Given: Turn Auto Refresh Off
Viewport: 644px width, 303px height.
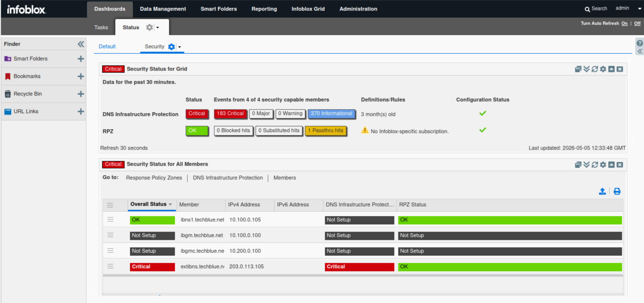Looking at the screenshot, I should click(637, 23).
